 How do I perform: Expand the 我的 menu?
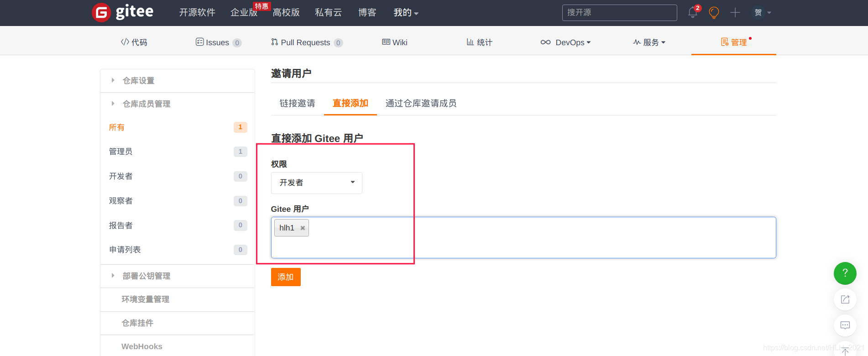click(406, 12)
